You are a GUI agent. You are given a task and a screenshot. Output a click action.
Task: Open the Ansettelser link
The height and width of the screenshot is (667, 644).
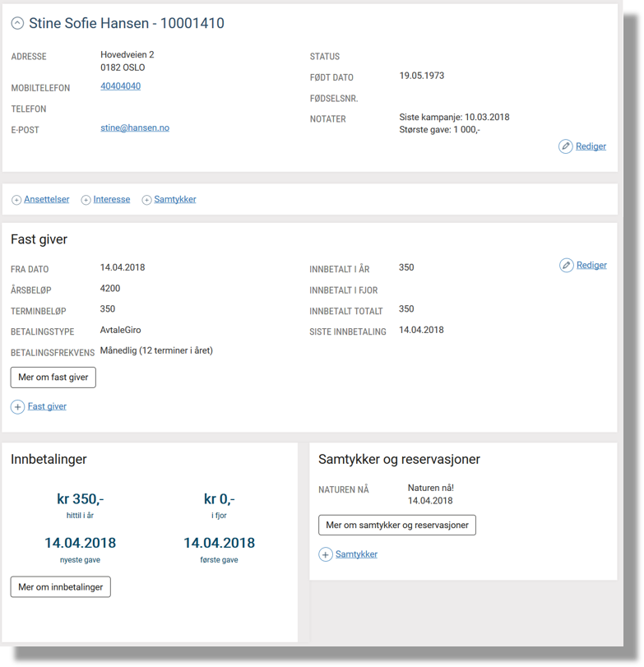(x=46, y=199)
